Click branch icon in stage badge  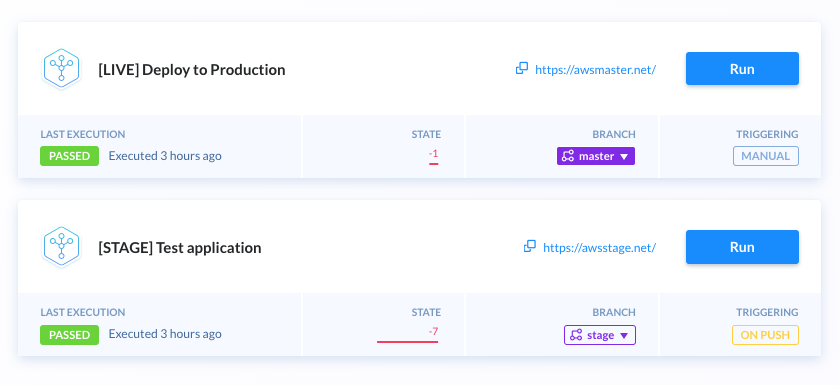pos(576,335)
